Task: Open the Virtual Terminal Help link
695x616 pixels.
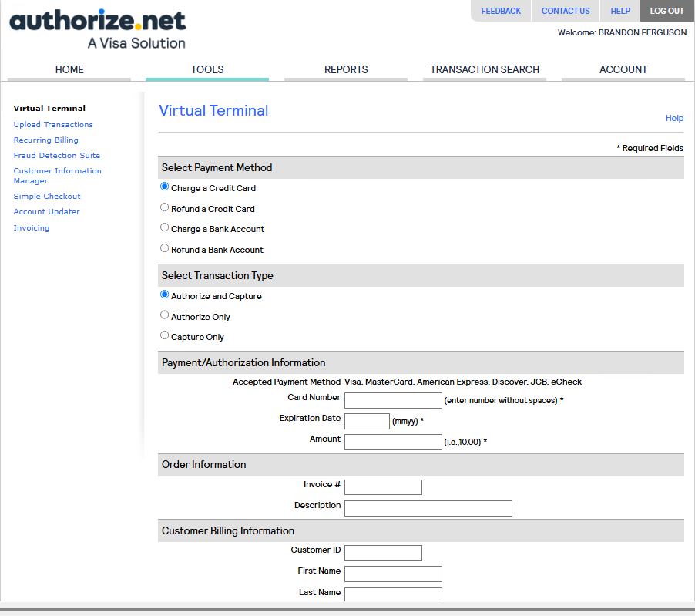Action: (674, 118)
